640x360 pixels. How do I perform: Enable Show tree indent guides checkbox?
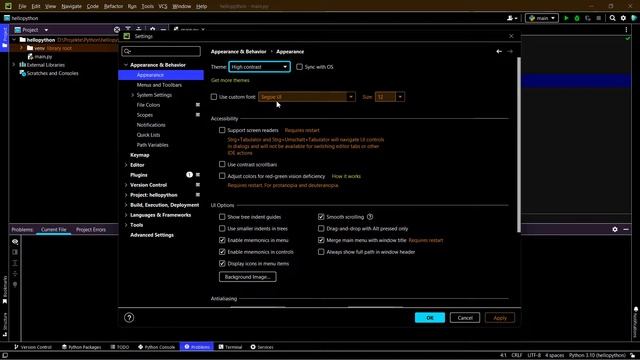222,217
